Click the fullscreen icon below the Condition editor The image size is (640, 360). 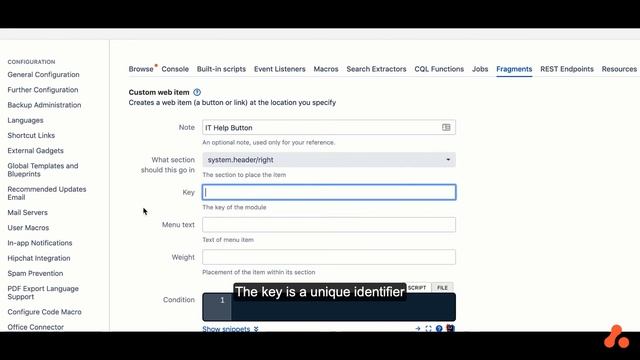tap(428, 329)
